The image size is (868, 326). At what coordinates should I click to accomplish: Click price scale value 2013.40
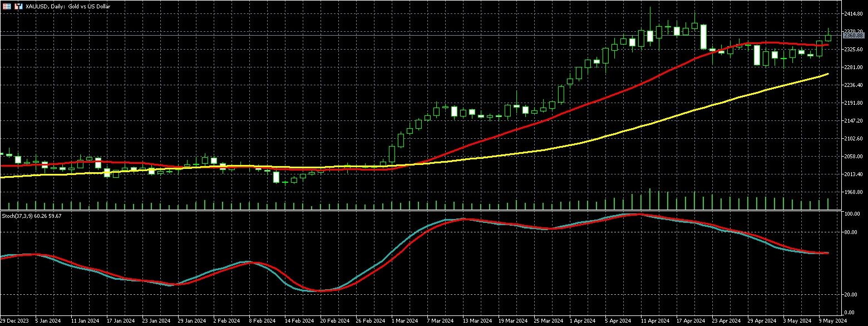click(x=853, y=174)
